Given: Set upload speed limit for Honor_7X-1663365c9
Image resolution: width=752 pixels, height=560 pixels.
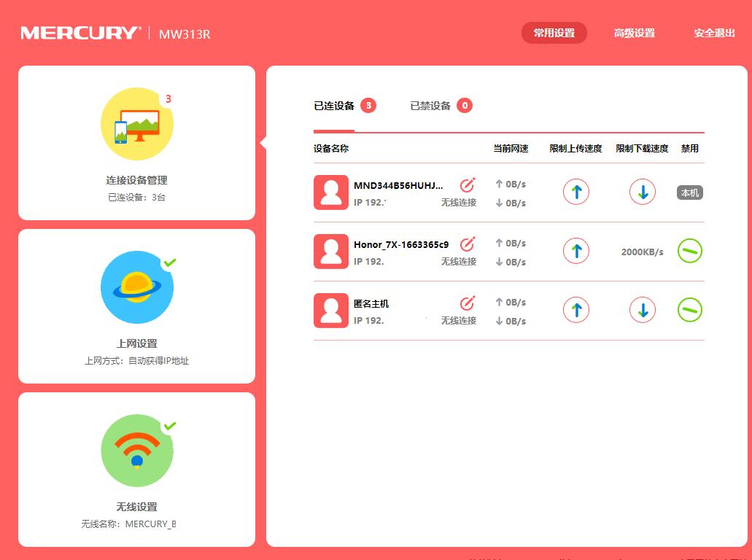Looking at the screenshot, I should tap(575, 250).
